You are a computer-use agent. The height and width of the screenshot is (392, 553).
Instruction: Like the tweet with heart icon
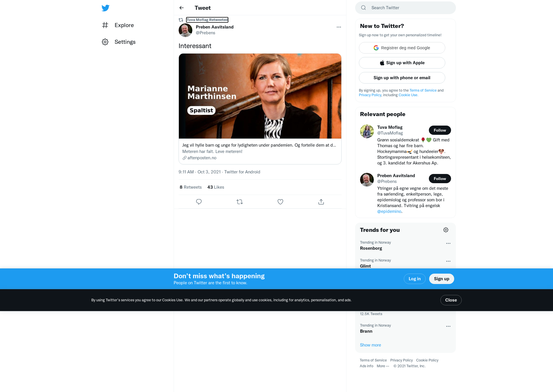tap(280, 202)
